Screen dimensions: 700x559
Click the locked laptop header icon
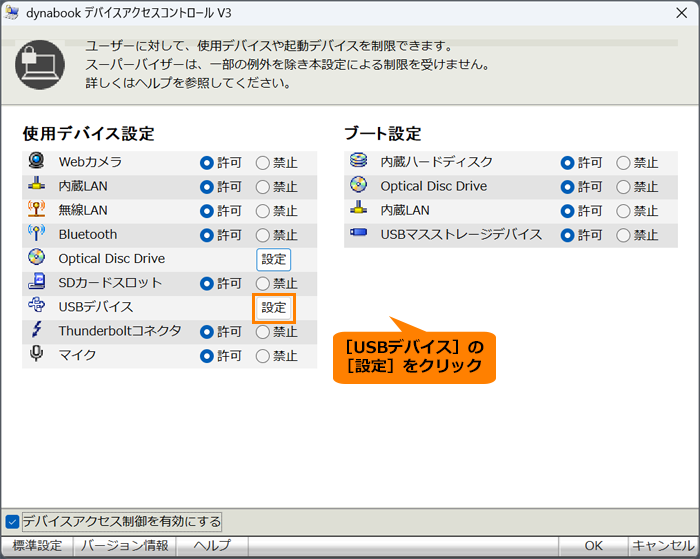[x=40, y=65]
